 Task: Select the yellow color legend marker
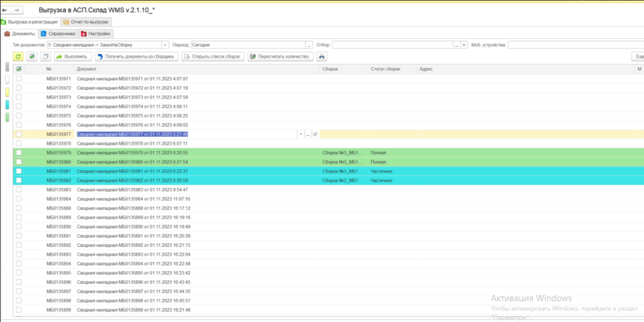[x=7, y=92]
